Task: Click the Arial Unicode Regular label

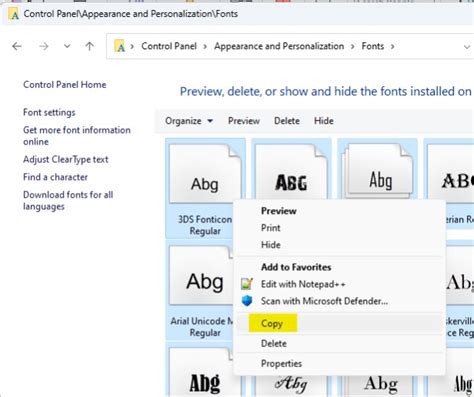Action: (x=202, y=327)
